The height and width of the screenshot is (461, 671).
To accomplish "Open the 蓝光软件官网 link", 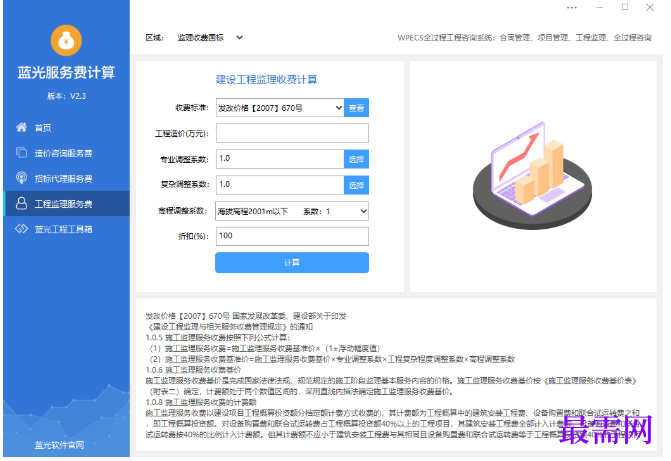I will click(x=59, y=445).
